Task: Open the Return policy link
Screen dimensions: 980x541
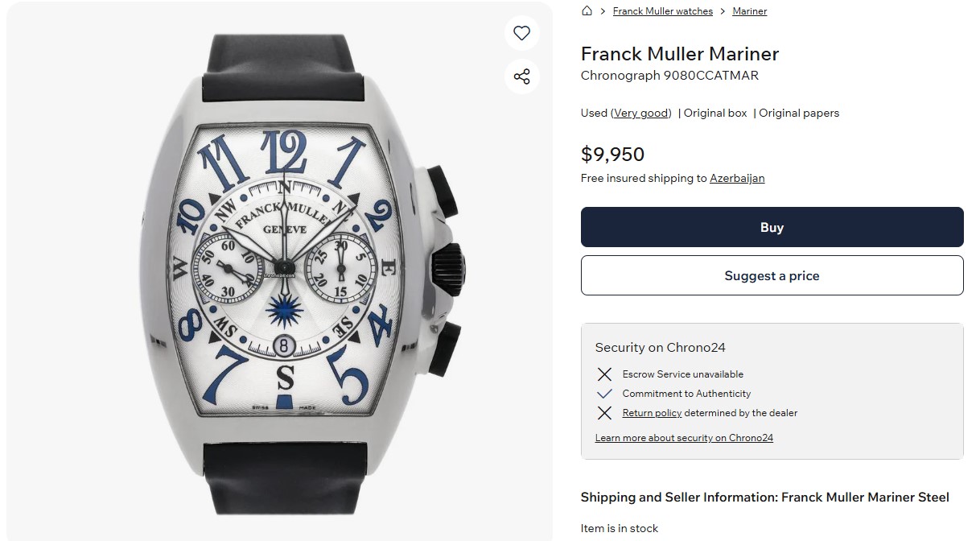Action: coord(652,413)
